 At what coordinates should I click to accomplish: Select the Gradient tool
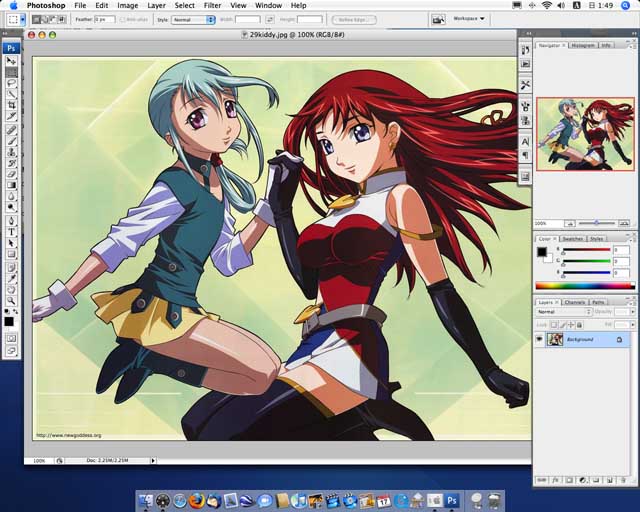[11, 185]
